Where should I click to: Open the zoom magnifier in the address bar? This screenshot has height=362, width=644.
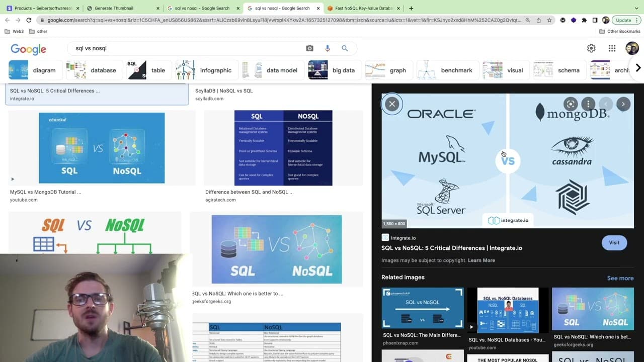tap(528, 20)
